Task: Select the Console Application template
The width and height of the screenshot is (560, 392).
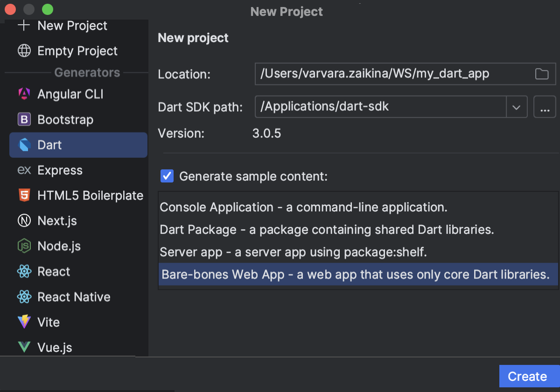Action: click(303, 207)
